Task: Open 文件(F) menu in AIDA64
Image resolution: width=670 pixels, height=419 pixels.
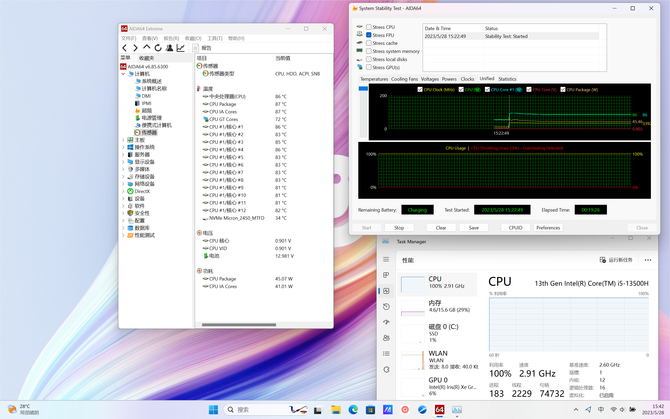Action: pos(128,38)
